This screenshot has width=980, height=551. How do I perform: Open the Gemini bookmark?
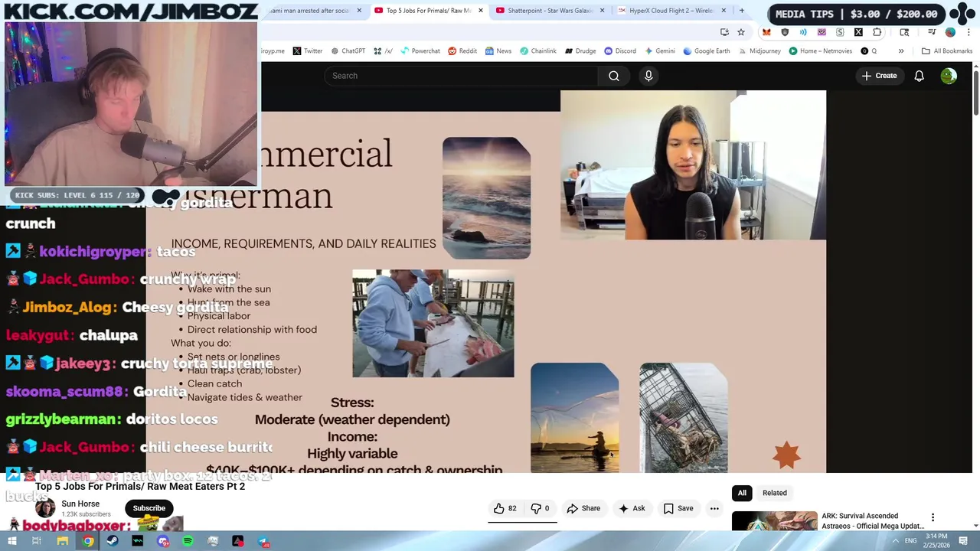[x=659, y=51]
